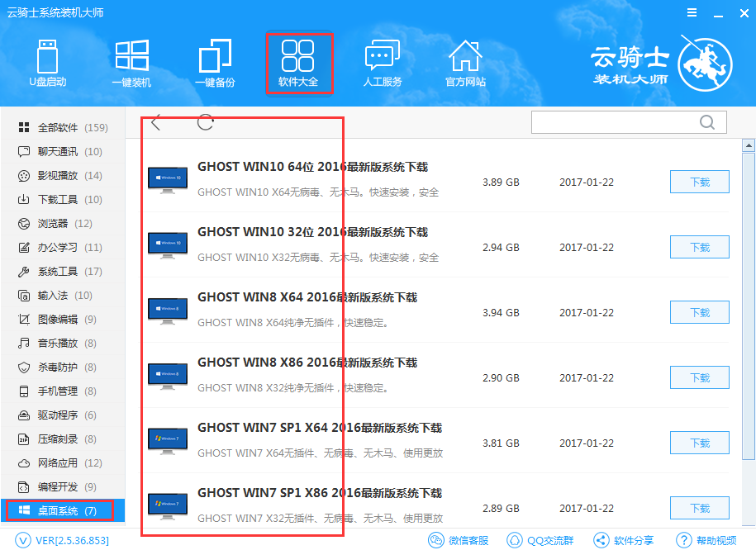Image resolution: width=756 pixels, height=550 pixels.
Task: Visit the 官方网站 home icon
Action: point(465,64)
